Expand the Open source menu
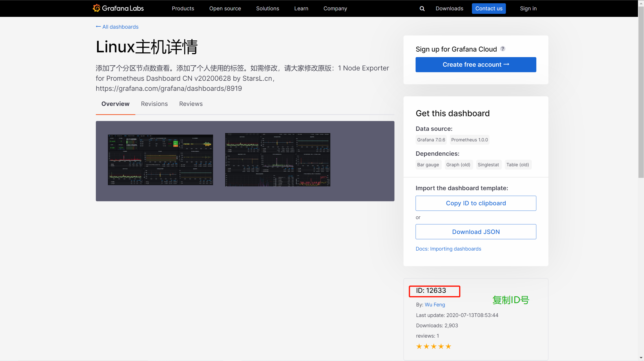 (x=225, y=9)
